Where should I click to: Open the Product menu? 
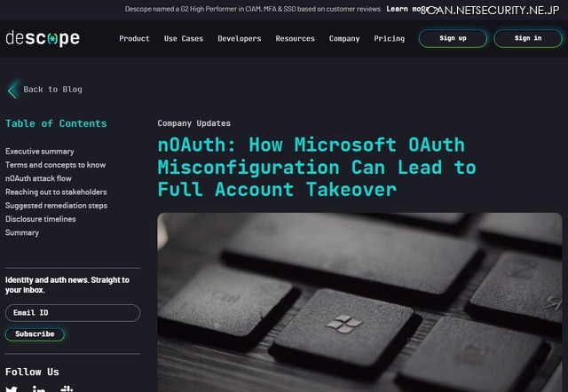[134, 38]
